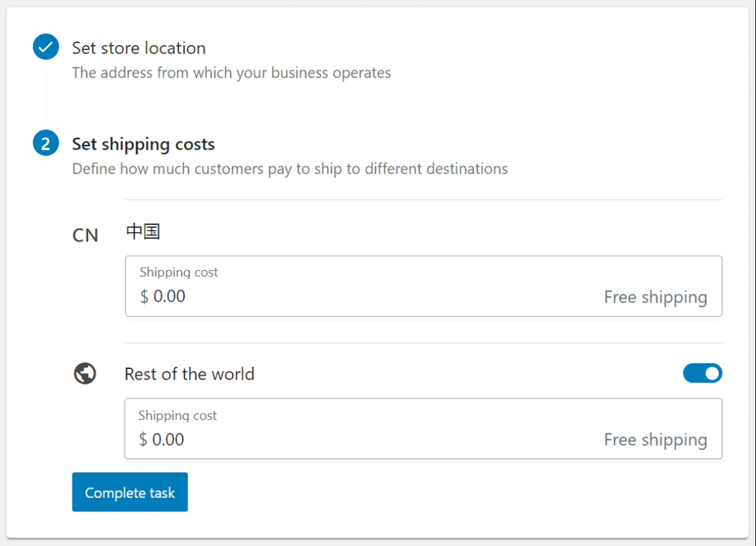Open the Set store location step
Image resolution: width=756 pixels, height=546 pixels.
(138, 48)
